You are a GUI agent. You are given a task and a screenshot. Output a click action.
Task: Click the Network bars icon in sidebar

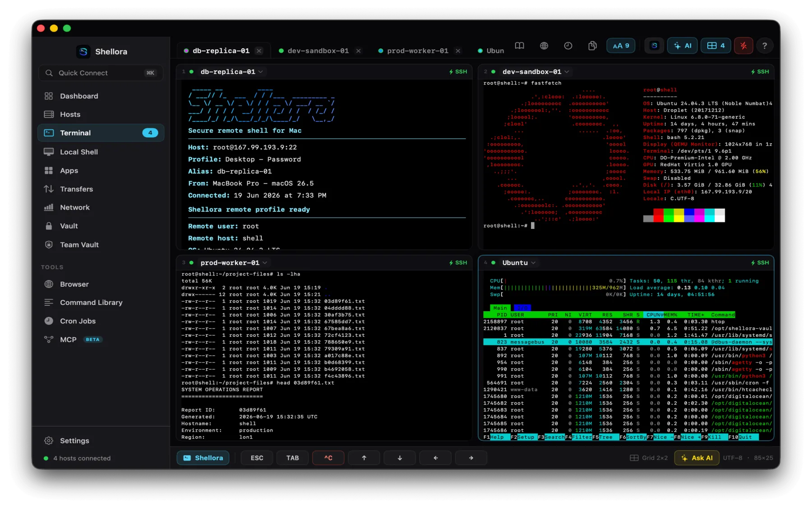tap(49, 207)
